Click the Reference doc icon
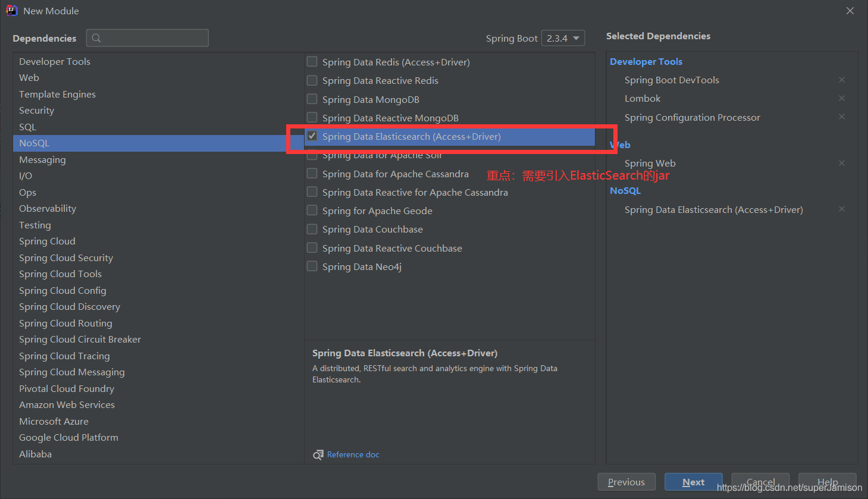This screenshot has height=499, width=868. coord(318,455)
